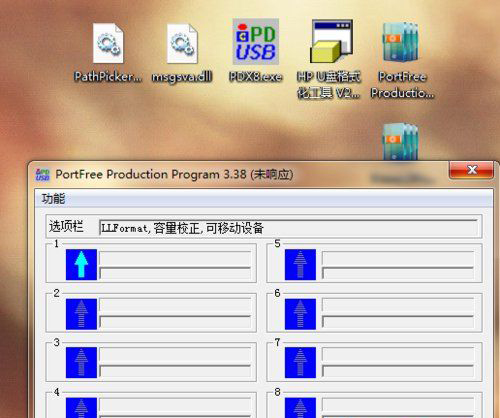
Task: Click port 7 progress bar
Action: coord(398,371)
